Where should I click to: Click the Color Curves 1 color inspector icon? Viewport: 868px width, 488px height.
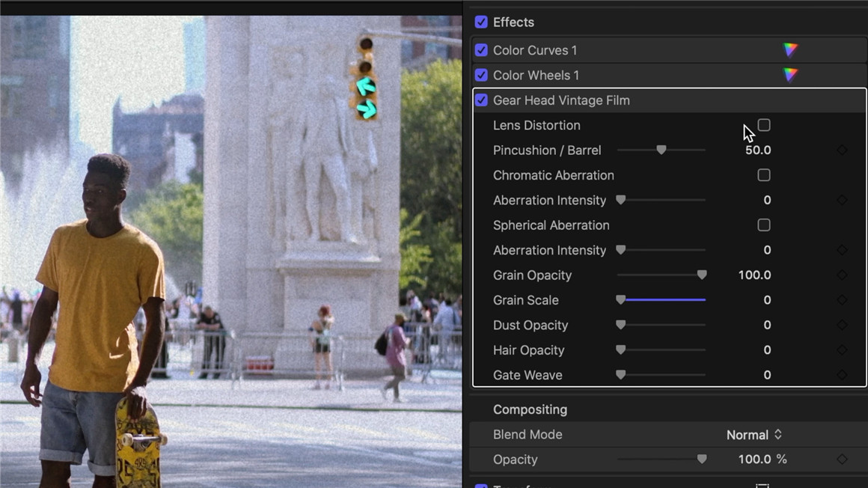[x=790, y=50]
